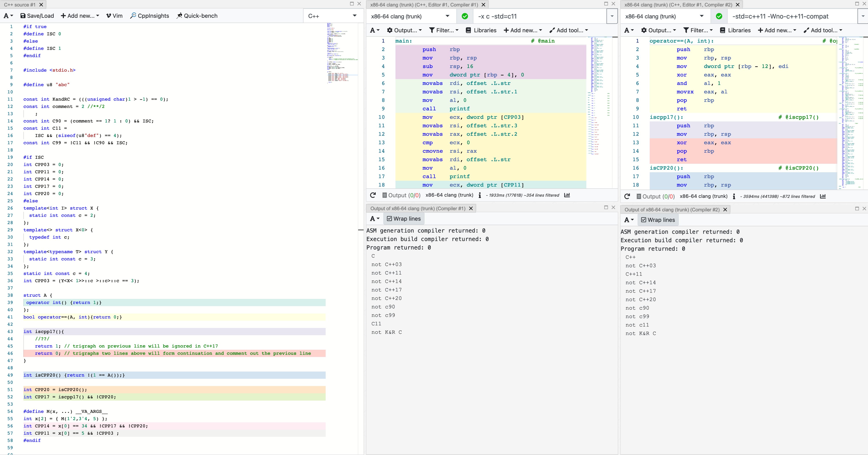Screen dimensions: 868x455
Task: Toggle Wrap lines in Compiler #2 output
Action: [x=658, y=220]
